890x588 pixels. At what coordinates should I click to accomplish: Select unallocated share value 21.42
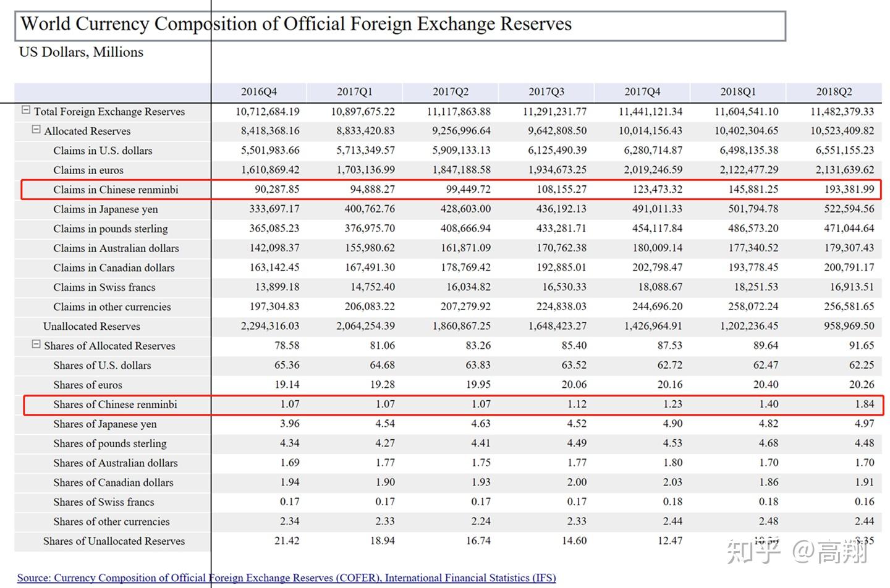pos(287,541)
